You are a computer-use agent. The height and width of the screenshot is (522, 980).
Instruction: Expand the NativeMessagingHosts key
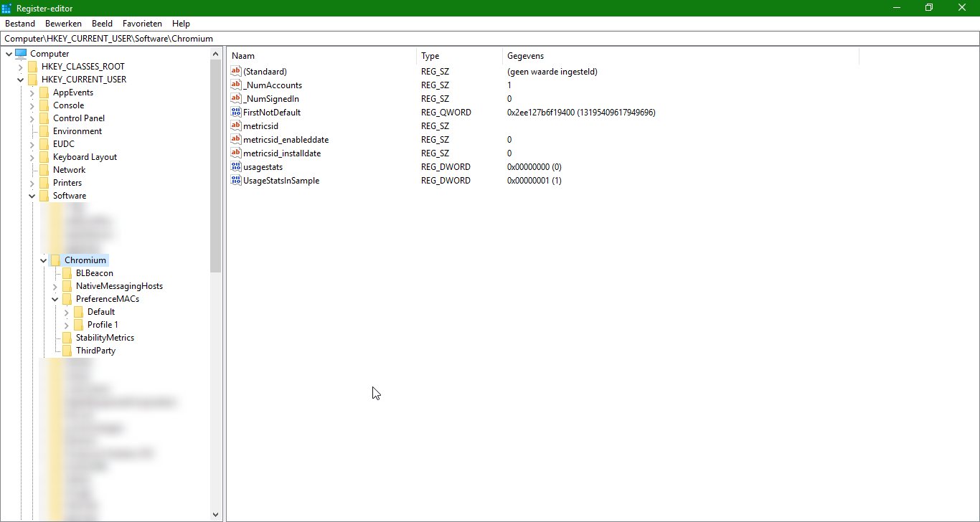click(55, 285)
